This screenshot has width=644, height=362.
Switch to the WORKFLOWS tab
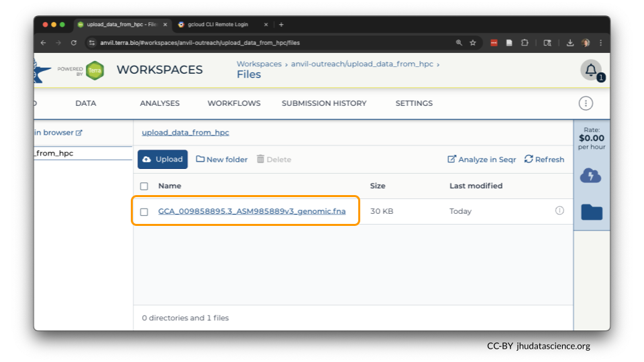(x=233, y=103)
